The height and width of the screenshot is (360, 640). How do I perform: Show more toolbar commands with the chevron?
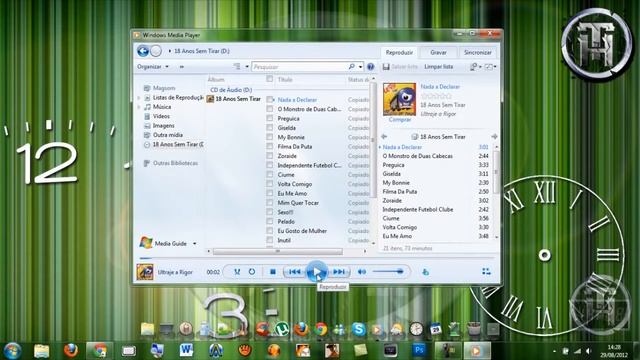(x=182, y=67)
